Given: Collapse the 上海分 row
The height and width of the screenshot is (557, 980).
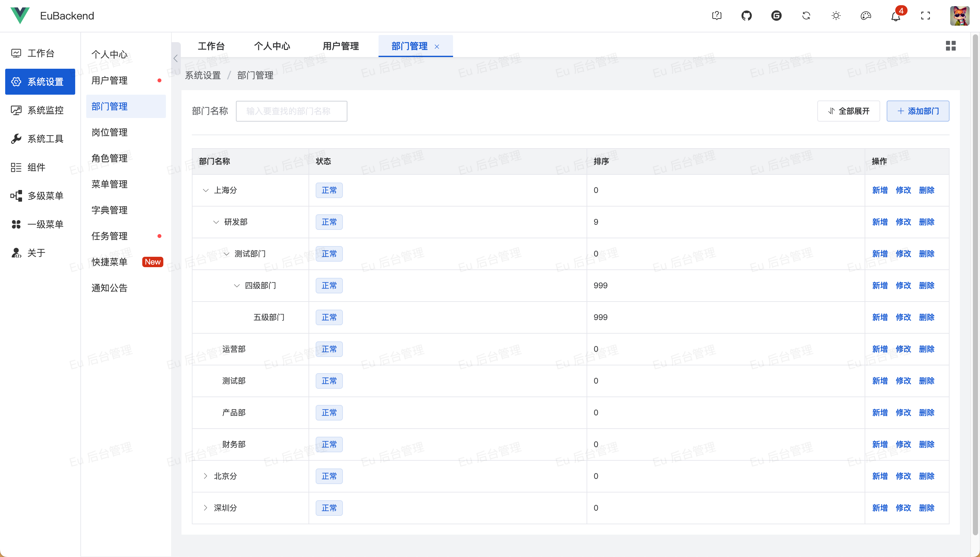Looking at the screenshot, I should [206, 190].
